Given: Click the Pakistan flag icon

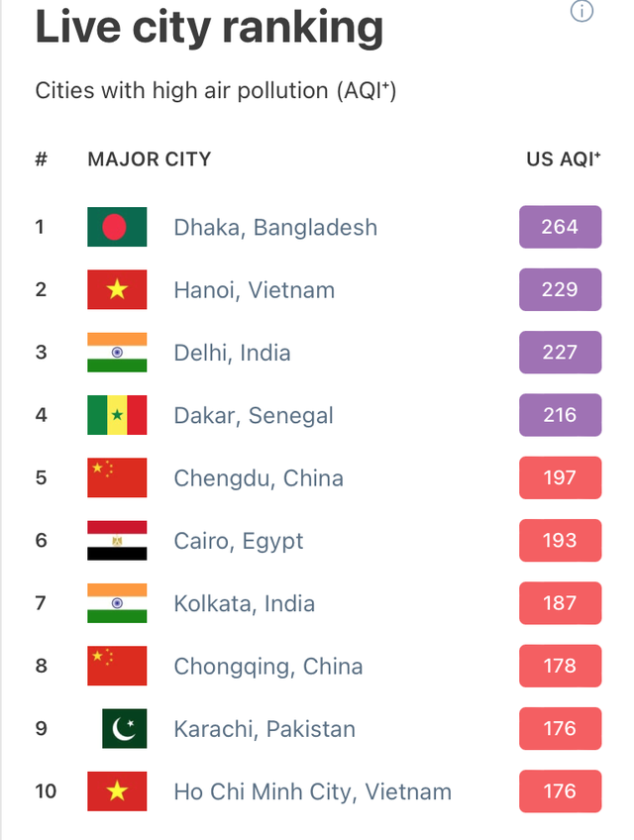Looking at the screenshot, I should 124,729.
